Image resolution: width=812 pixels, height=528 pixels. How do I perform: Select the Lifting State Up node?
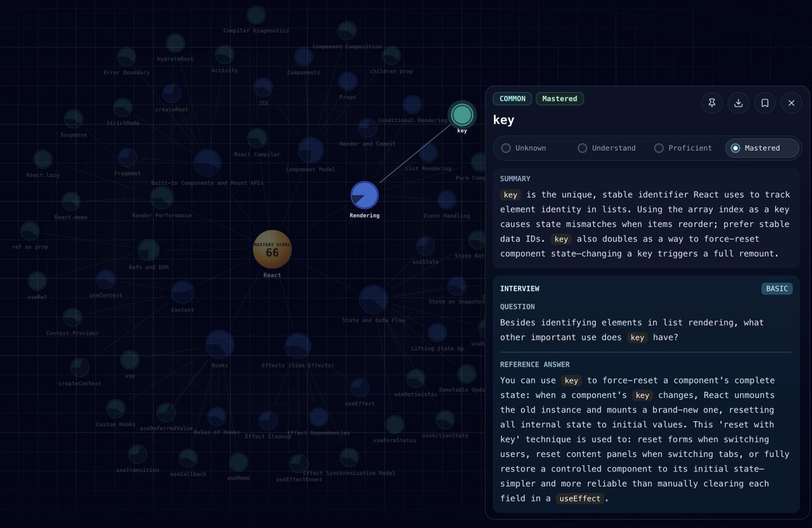click(x=437, y=333)
